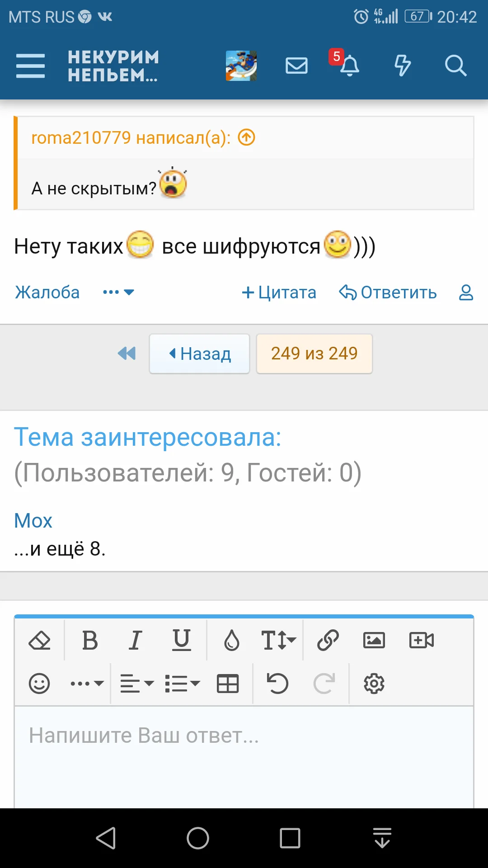Click the …и ещё 8. text
488x868 pixels.
click(x=60, y=549)
